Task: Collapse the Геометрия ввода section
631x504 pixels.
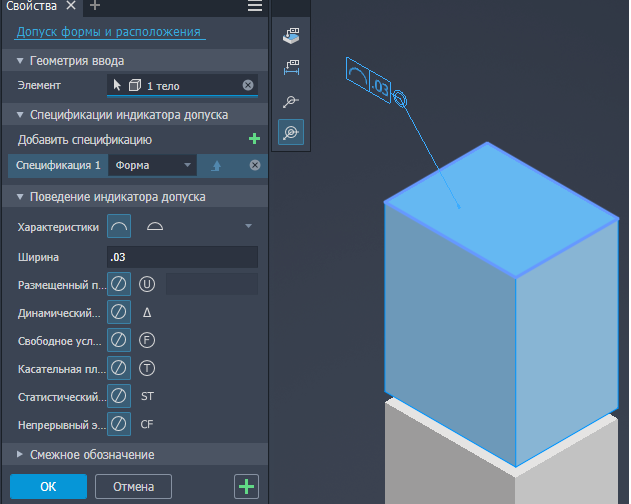Action: pos(20,61)
